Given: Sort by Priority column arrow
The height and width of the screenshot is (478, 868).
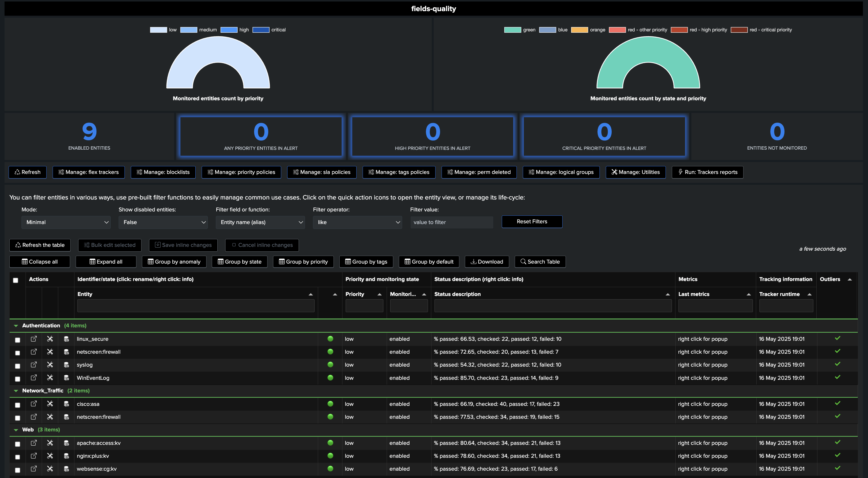Looking at the screenshot, I should tap(379, 294).
